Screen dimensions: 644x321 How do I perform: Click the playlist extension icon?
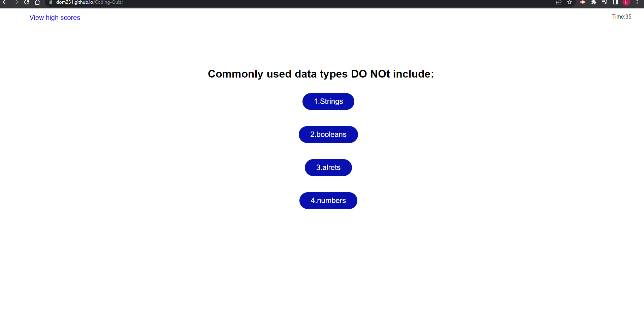tap(604, 3)
